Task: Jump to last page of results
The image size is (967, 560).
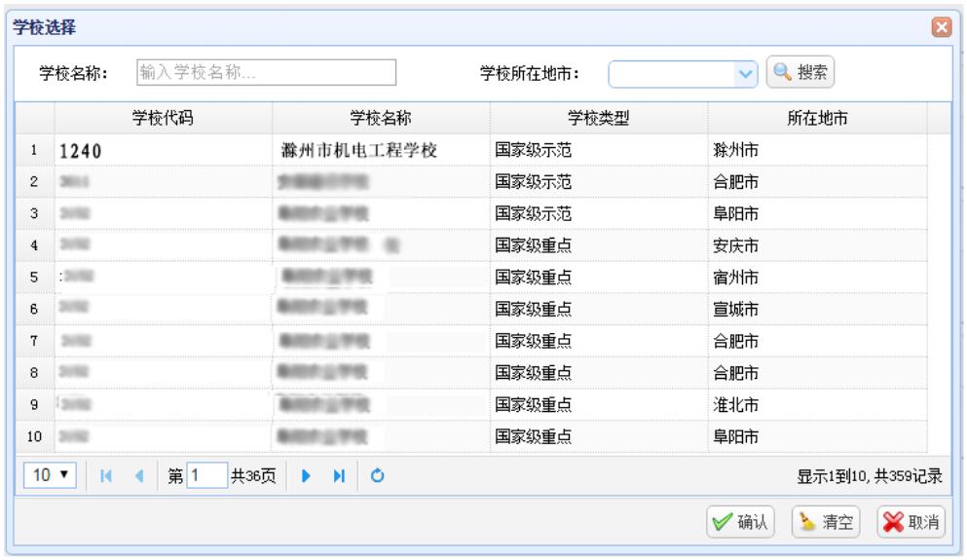Action: coord(336,474)
